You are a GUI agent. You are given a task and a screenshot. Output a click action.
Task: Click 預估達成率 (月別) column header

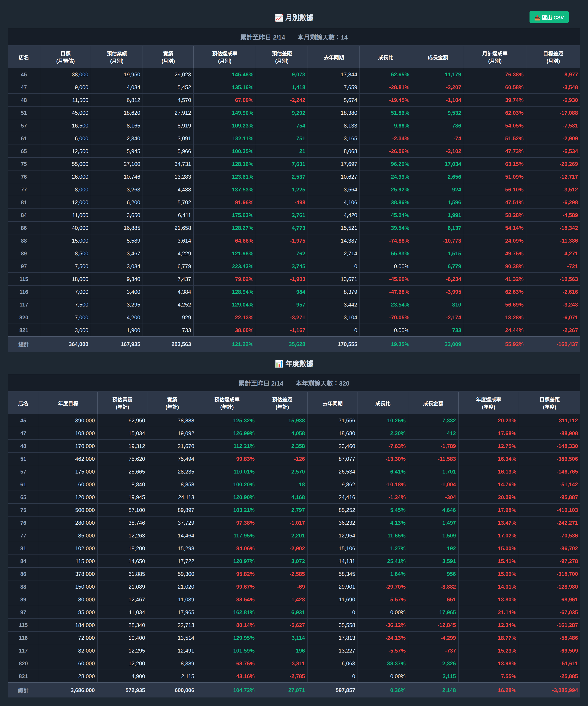pos(224,58)
